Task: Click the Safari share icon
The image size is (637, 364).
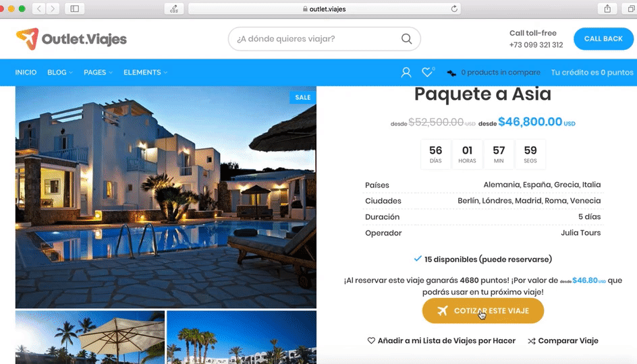Action: coord(607,9)
